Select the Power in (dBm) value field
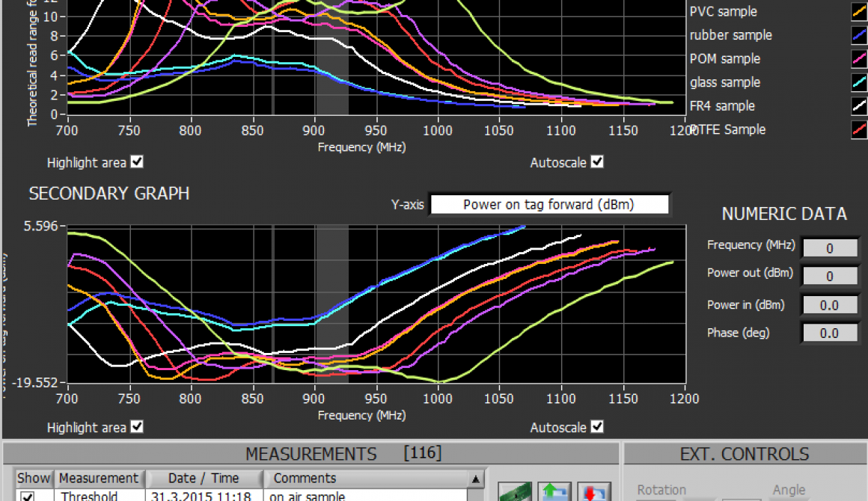Image resolution: width=868 pixels, height=501 pixels. (x=830, y=304)
